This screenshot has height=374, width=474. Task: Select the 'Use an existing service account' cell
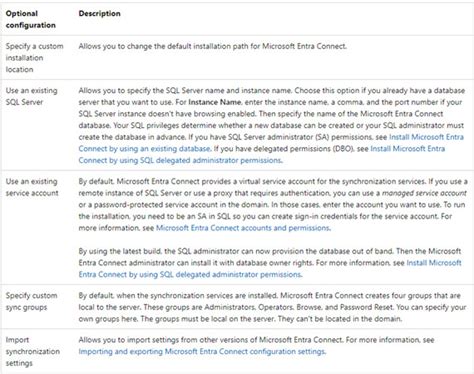(32, 187)
